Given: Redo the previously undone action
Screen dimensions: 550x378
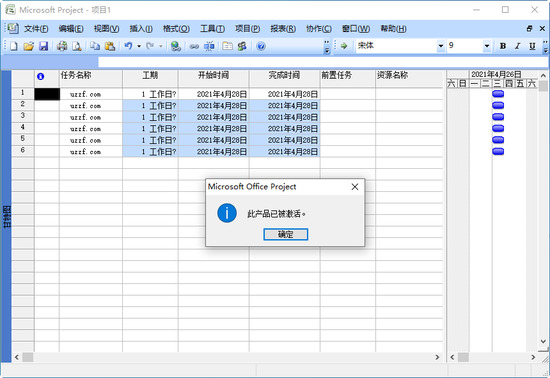Looking at the screenshot, I should pyautogui.click(x=150, y=46).
